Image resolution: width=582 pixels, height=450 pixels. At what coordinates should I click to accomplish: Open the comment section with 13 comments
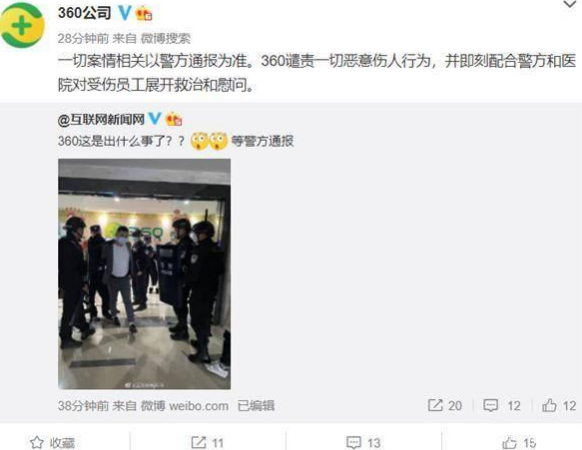363,443
